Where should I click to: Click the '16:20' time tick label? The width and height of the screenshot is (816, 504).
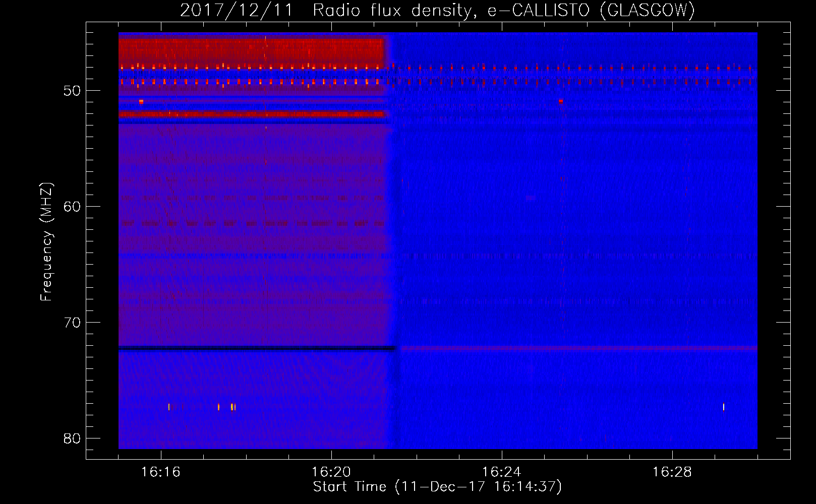(331, 472)
